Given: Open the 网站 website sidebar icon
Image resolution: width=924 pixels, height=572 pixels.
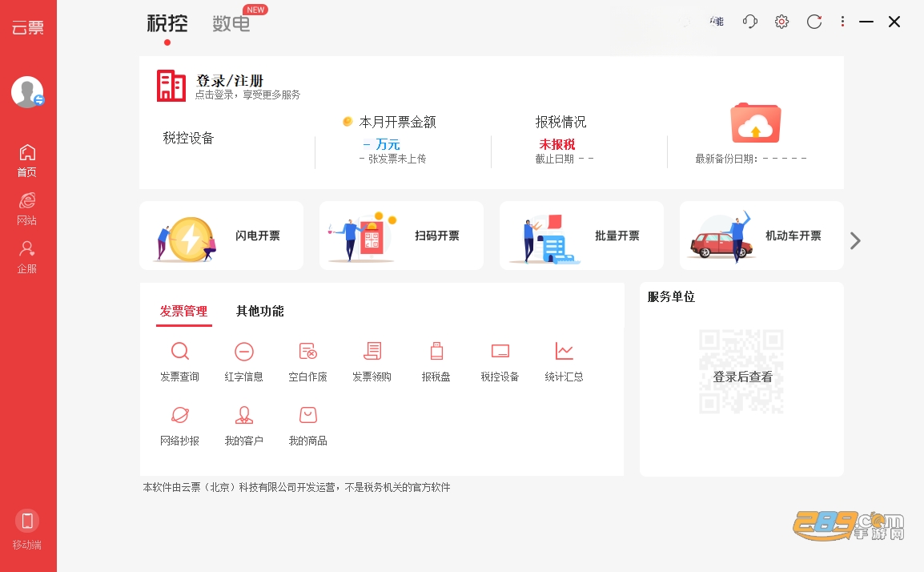Looking at the screenshot, I should (x=27, y=209).
